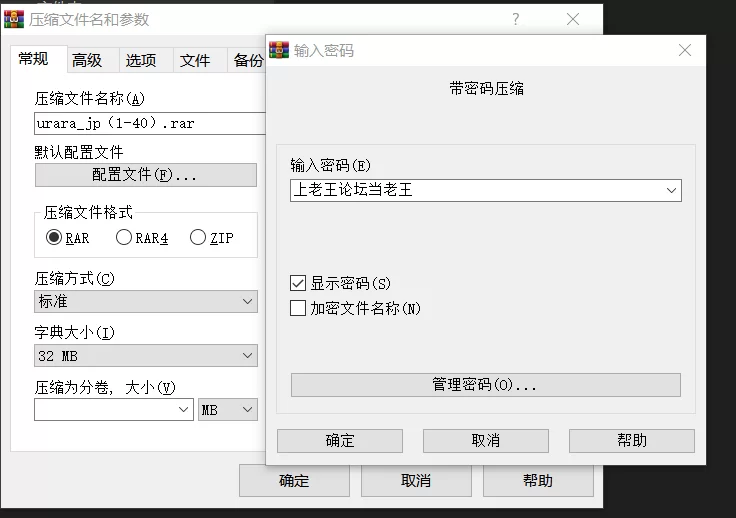736x518 pixels.
Task: Select the RAR format radio button
Action: 54,237
